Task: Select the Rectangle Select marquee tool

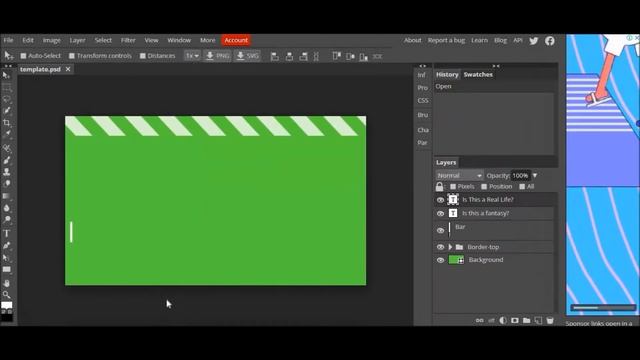Action: [x=6, y=87]
